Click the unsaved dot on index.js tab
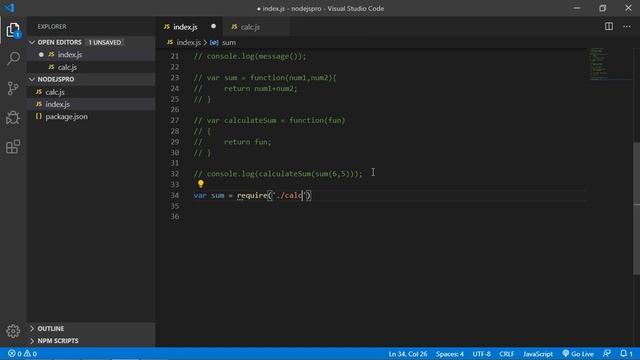The height and width of the screenshot is (360, 640). [213, 27]
